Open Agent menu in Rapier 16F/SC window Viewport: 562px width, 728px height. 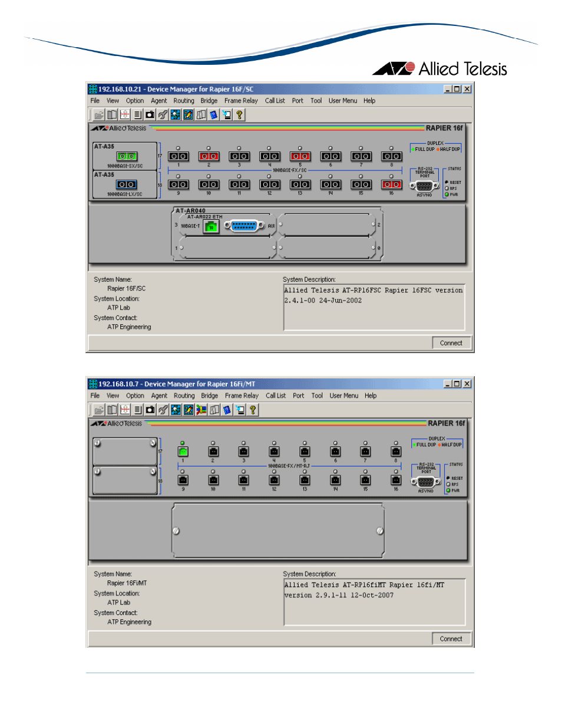[159, 101]
